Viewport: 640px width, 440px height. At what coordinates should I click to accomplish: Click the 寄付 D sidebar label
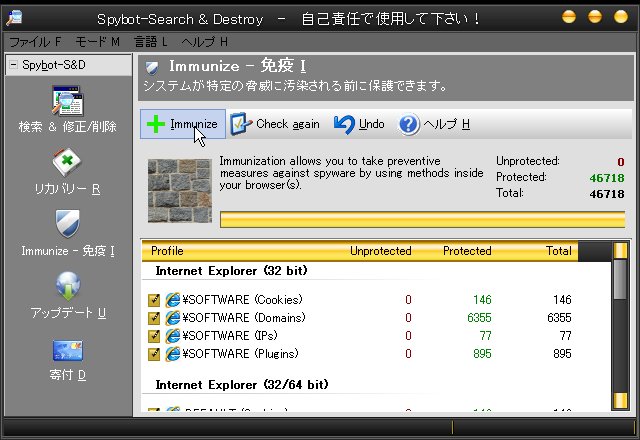coord(67,375)
